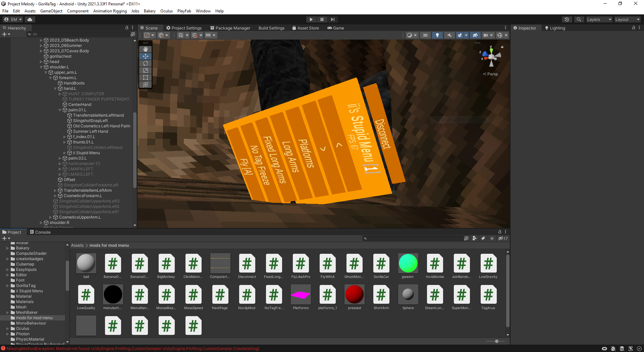This screenshot has width=644, height=352.
Task: Collapse the palm.01.L hierarchy node
Action: (60, 110)
